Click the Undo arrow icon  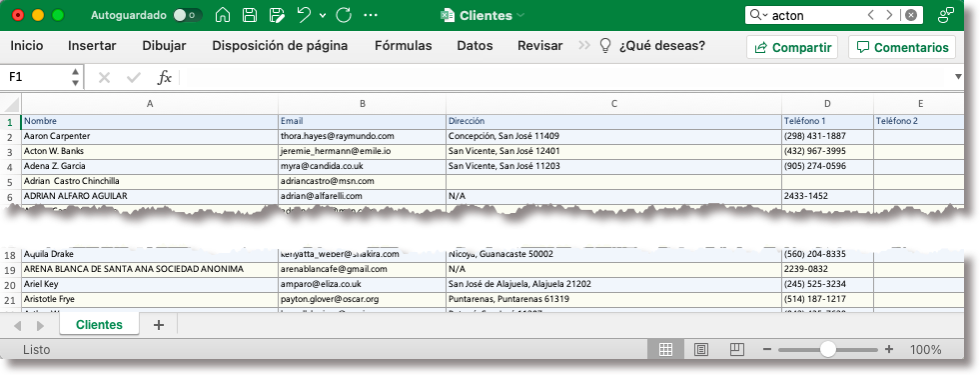[305, 15]
